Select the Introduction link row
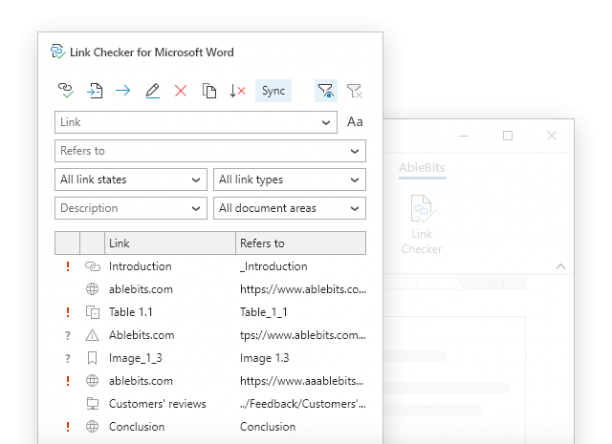612x444 pixels. pos(210,266)
